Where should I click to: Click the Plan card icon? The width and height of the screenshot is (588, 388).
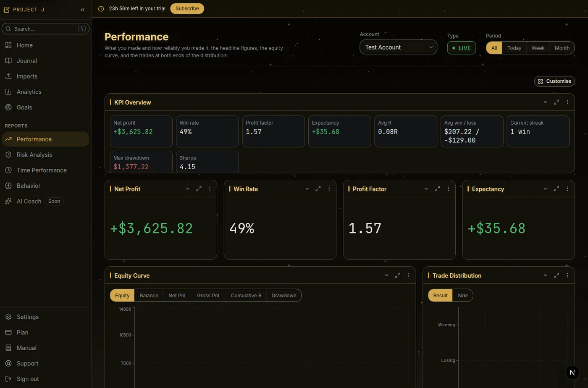(x=8, y=333)
